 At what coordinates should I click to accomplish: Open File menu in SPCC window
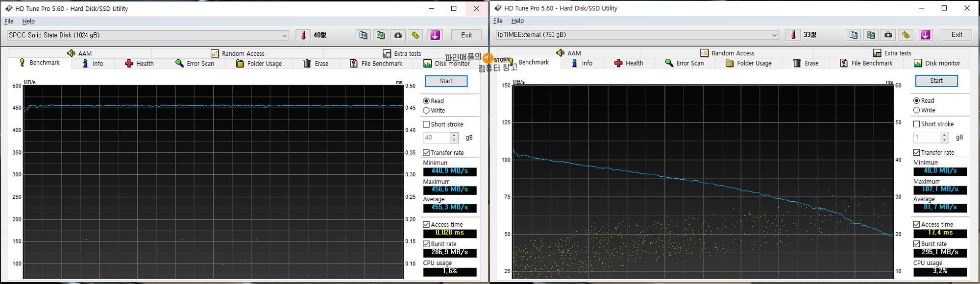point(9,22)
